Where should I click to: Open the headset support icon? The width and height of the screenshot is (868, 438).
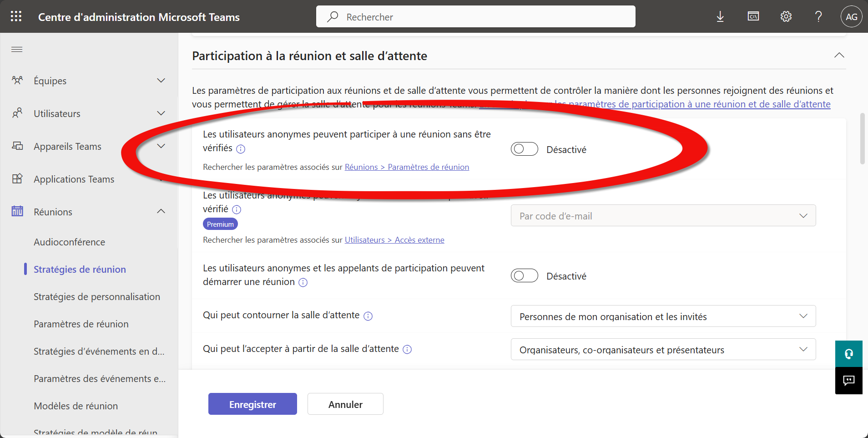[x=848, y=354]
